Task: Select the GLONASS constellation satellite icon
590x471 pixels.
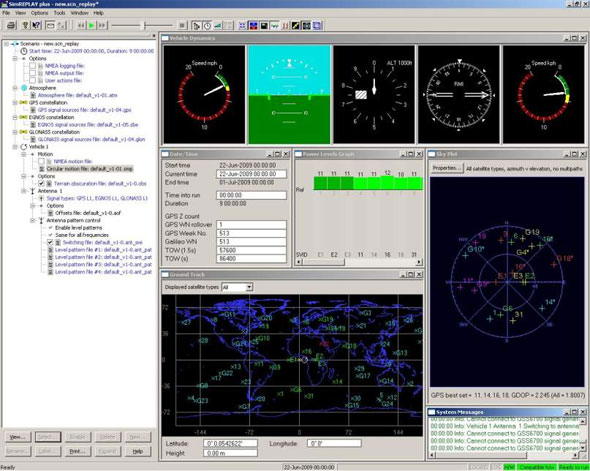Action: coord(23,132)
